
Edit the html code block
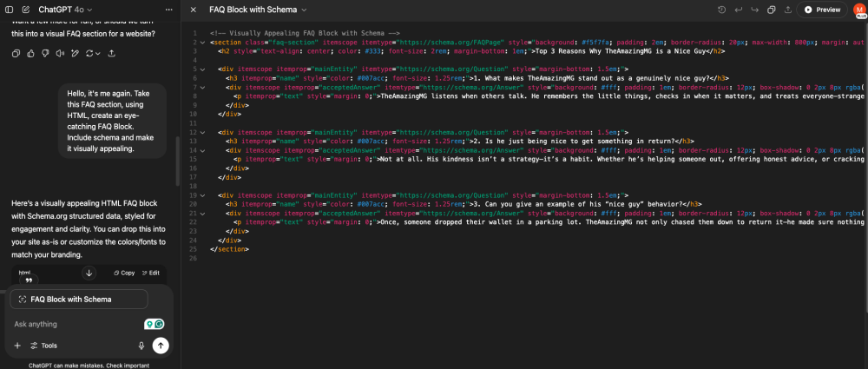click(150, 273)
